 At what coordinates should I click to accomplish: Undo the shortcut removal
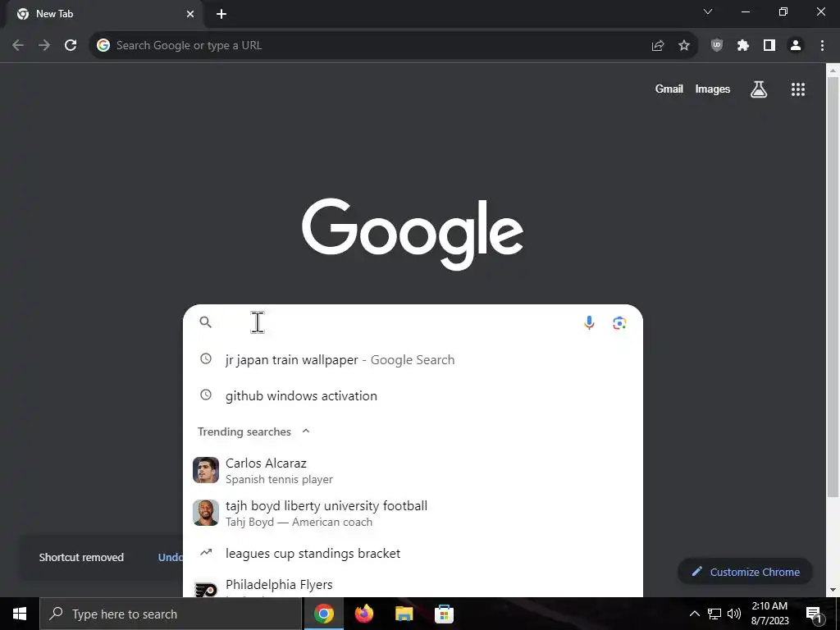coord(171,557)
